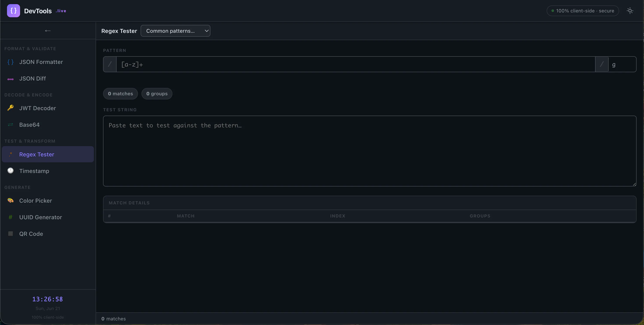Click the DevTools curly-brace logo icon

coord(14,11)
